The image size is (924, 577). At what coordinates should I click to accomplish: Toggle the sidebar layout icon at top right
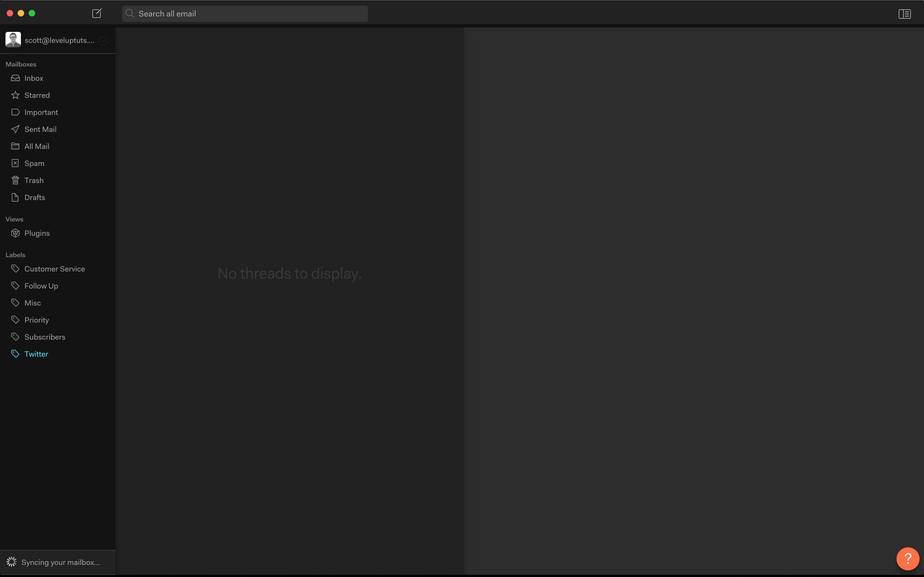pyautogui.click(x=904, y=14)
